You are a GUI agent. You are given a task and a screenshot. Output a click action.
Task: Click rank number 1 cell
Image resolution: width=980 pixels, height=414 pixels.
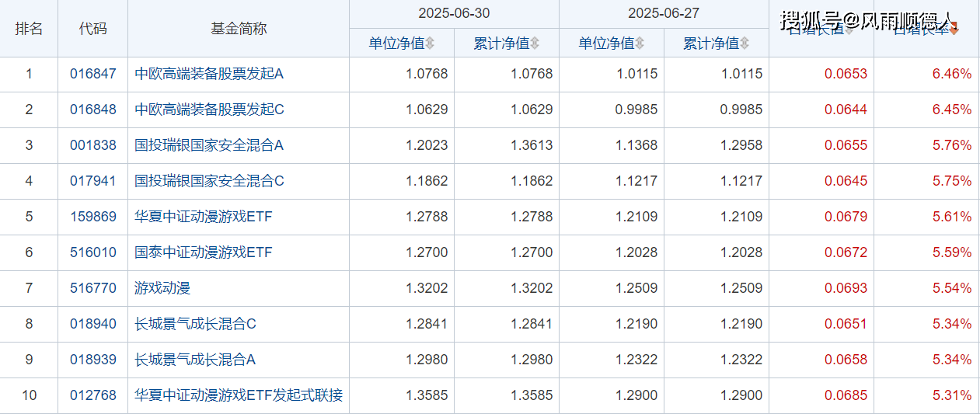pyautogui.click(x=29, y=75)
